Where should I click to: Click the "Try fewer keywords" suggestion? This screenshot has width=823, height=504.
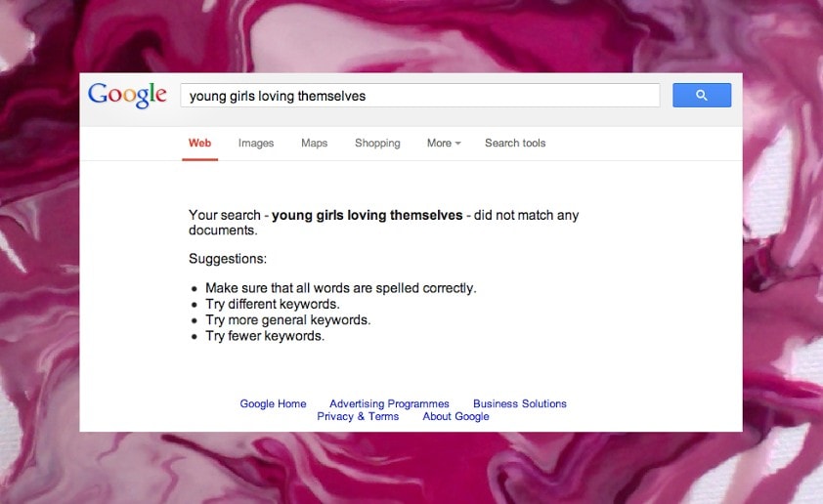(264, 335)
